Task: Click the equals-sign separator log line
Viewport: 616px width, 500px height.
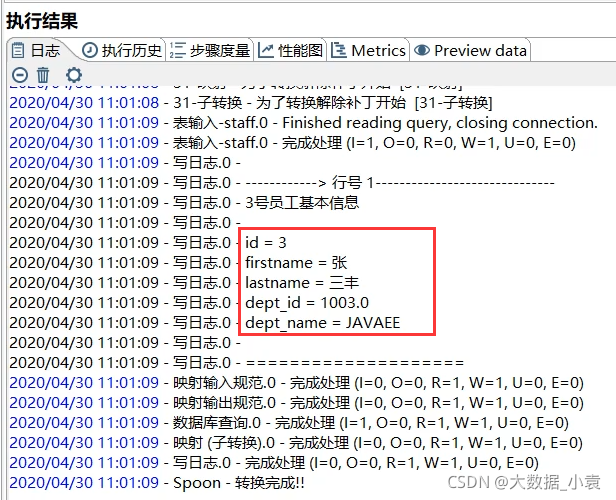Action: click(236, 363)
